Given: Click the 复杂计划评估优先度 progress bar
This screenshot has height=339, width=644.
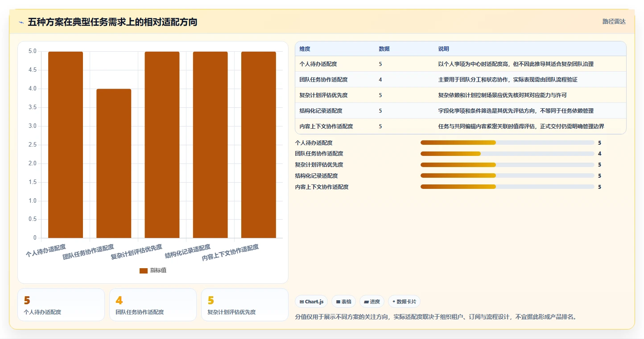Looking at the screenshot, I should (508, 165).
